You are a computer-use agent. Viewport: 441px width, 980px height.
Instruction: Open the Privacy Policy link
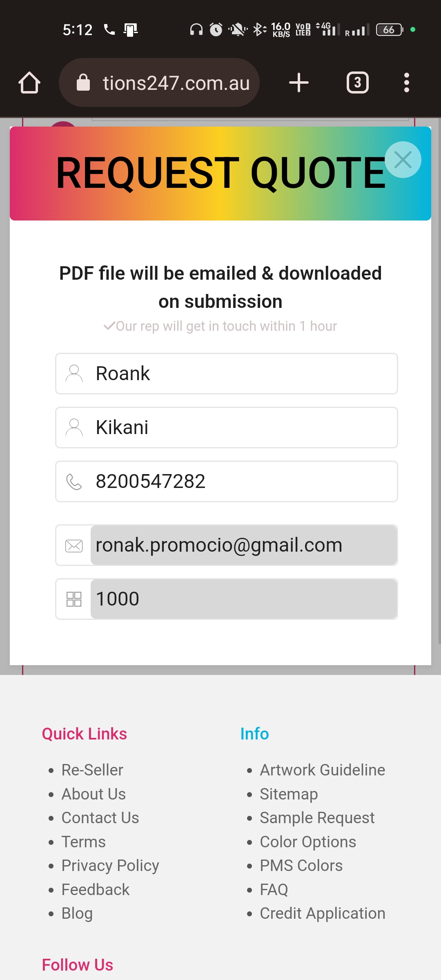pos(110,865)
